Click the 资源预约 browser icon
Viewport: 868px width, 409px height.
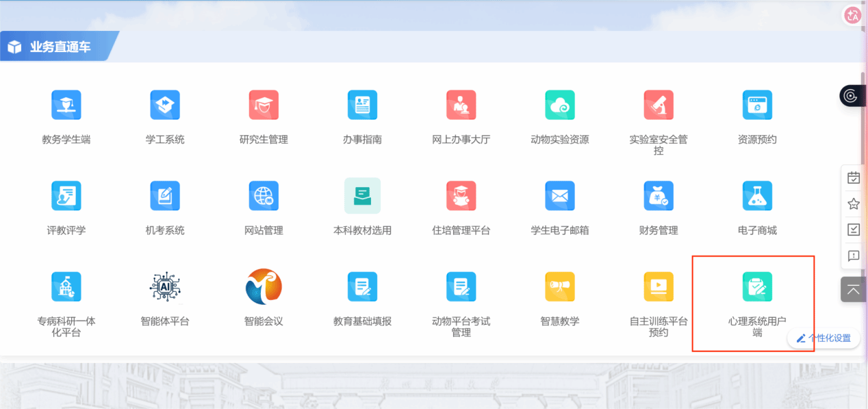point(757,106)
